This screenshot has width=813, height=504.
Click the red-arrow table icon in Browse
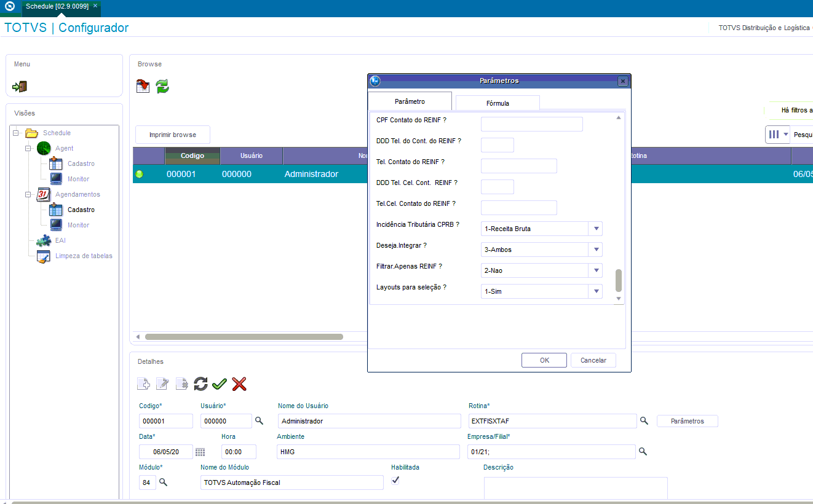(x=143, y=86)
